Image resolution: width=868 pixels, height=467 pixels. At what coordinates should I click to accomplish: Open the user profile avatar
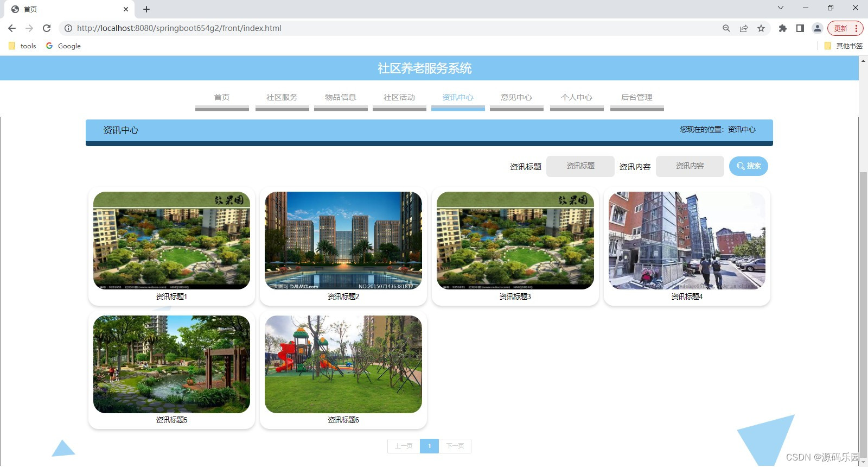[x=817, y=28]
